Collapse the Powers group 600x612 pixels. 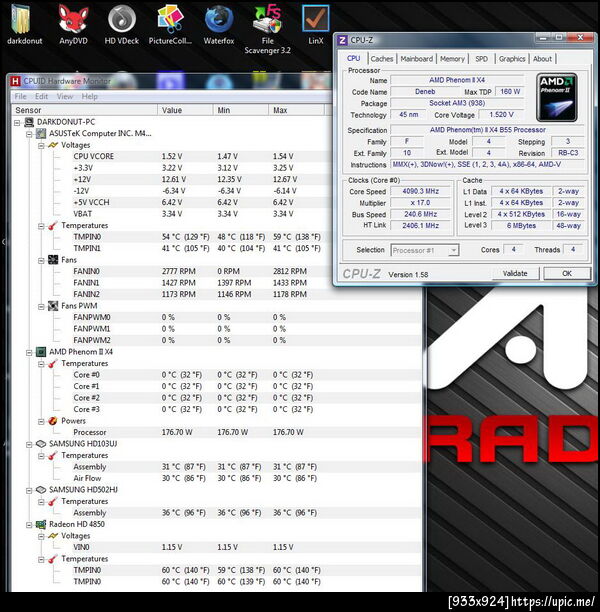(x=41, y=422)
